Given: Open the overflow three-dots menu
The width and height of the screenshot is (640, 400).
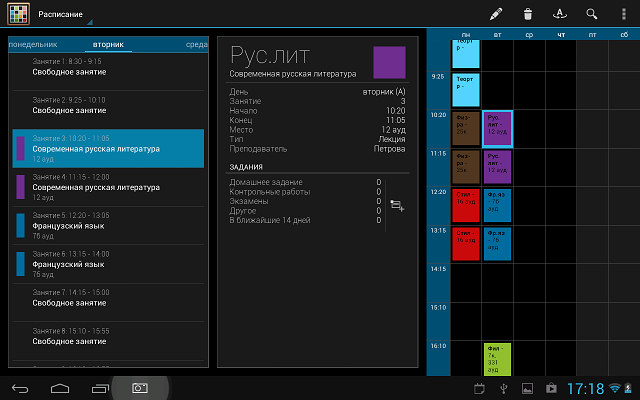Looking at the screenshot, I should click(x=624, y=14).
